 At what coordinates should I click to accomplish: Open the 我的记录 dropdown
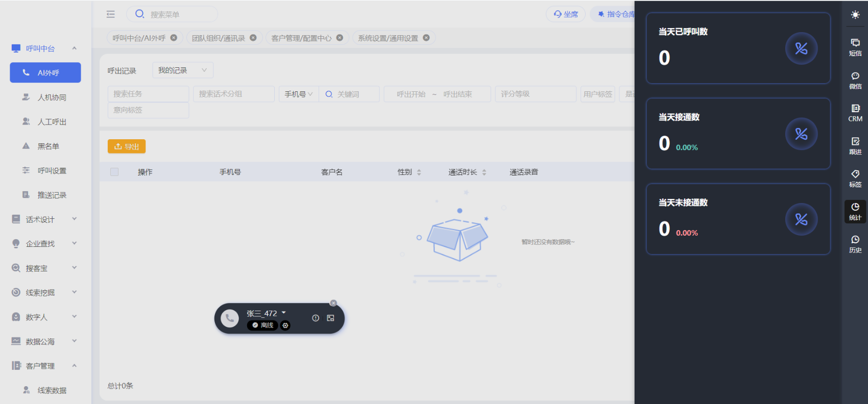click(182, 70)
